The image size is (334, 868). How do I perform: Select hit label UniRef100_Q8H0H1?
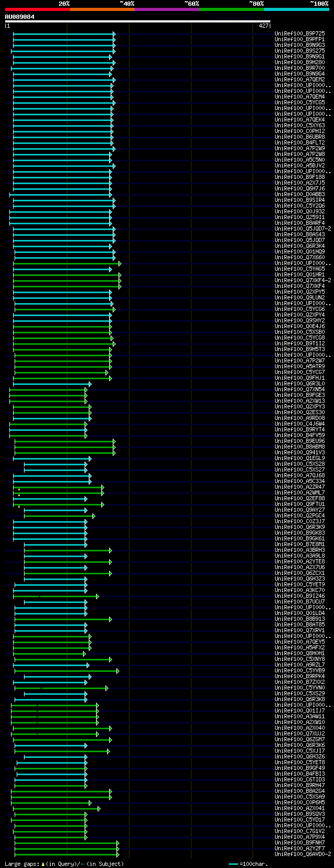pyautogui.click(x=300, y=653)
